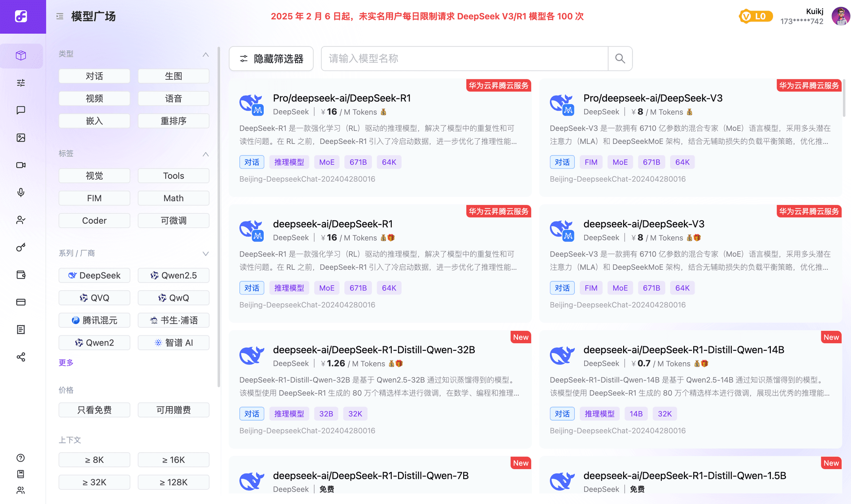Click the DeepSeek-R1-Distill-Qwen-14B whale logo
Viewport: 851px width, 504px height.
[562, 356]
